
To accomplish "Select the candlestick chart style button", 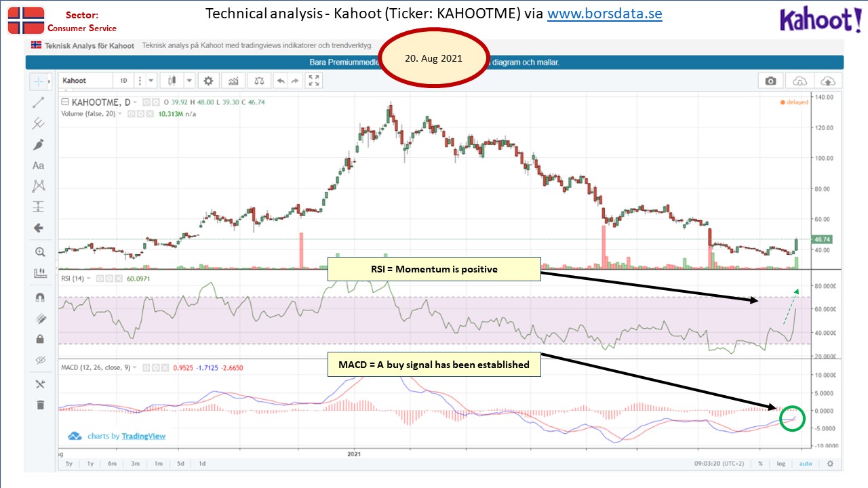I will pos(172,81).
